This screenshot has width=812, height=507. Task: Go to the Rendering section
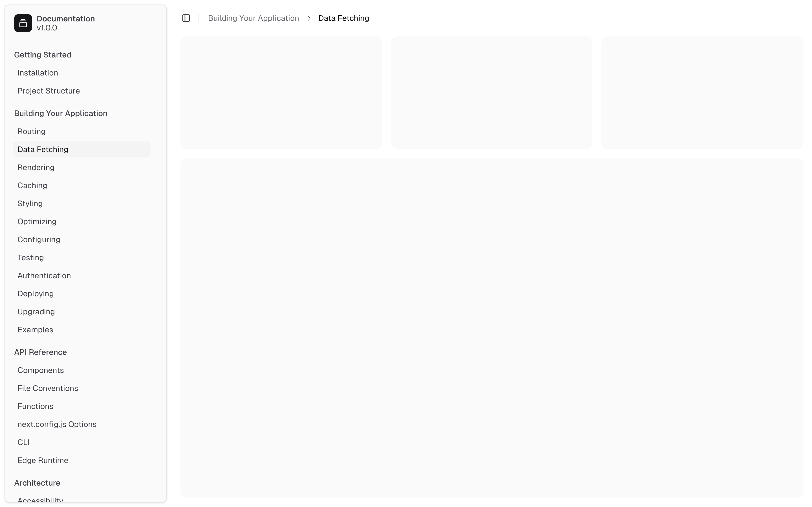pos(36,167)
